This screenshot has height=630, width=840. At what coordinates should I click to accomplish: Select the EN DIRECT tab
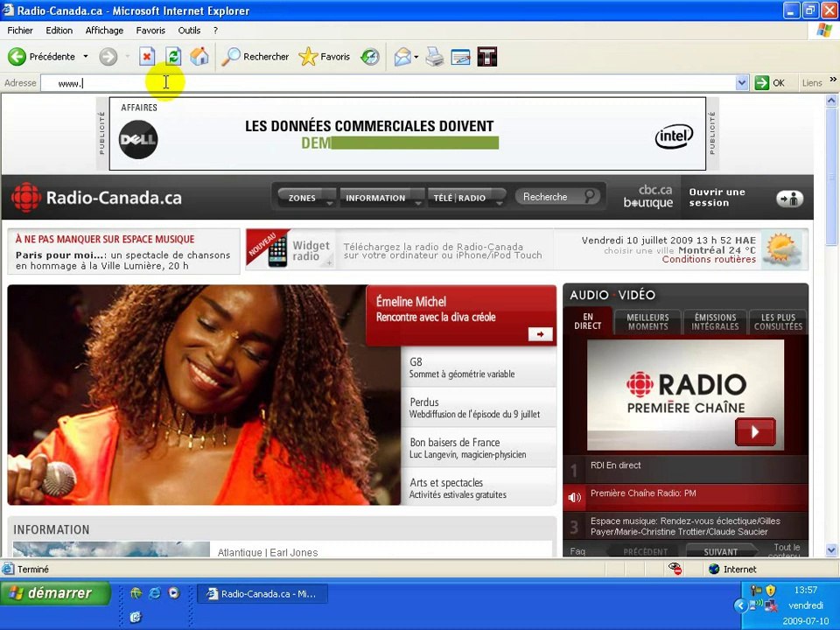click(x=588, y=321)
